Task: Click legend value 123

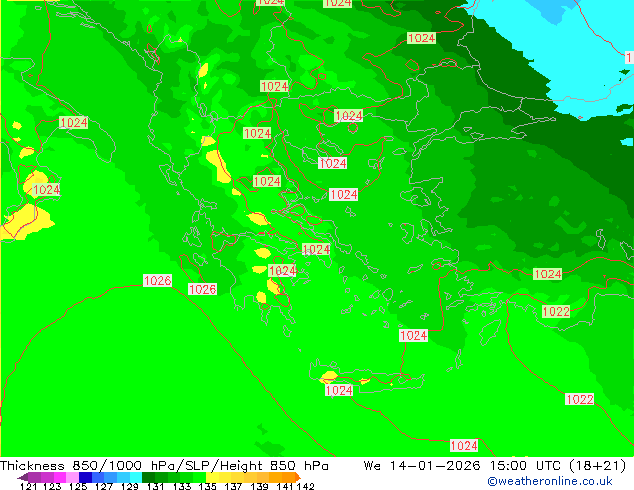Action: point(52,486)
